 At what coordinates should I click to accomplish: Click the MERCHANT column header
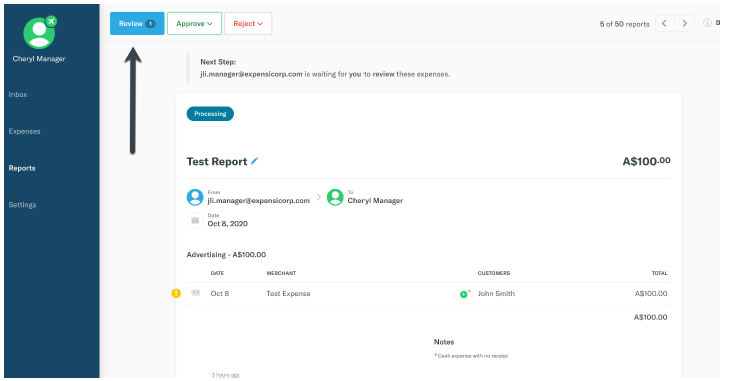281,273
